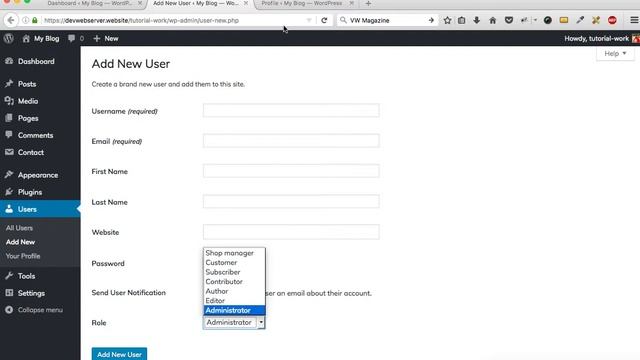Click the VW Magazine search box
The height and width of the screenshot is (360, 640).
click(x=386, y=20)
